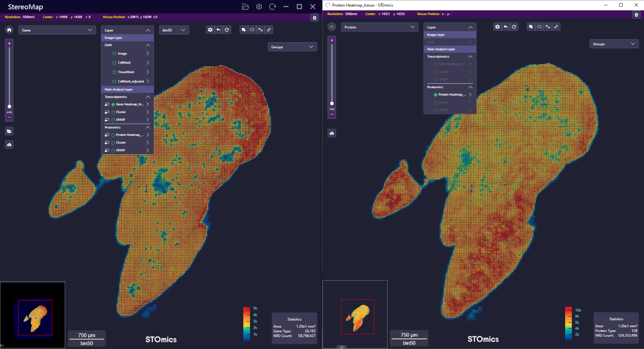Click the refresh icon in the StereoMap title bar
This screenshot has height=349, width=644.
click(x=273, y=7)
